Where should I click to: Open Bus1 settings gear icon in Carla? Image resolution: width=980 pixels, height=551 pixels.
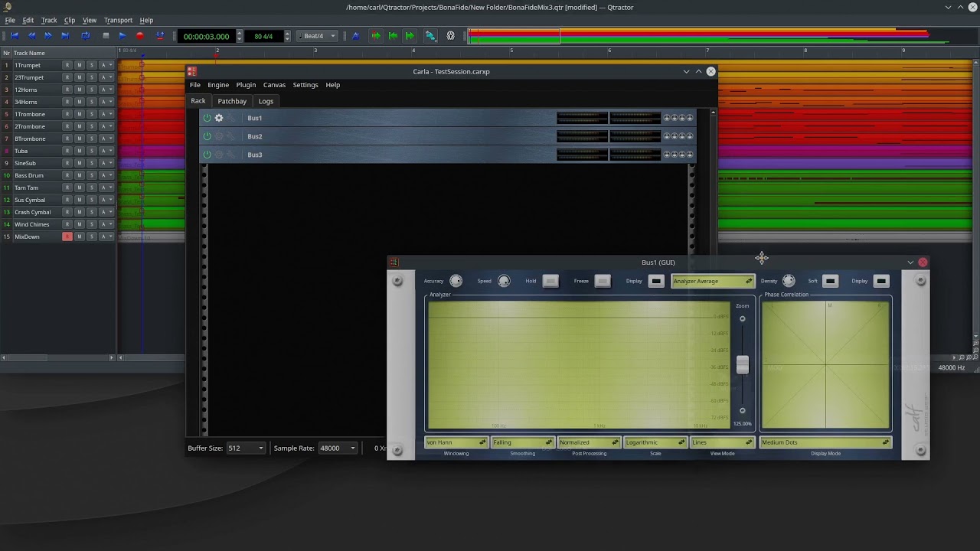click(x=219, y=118)
